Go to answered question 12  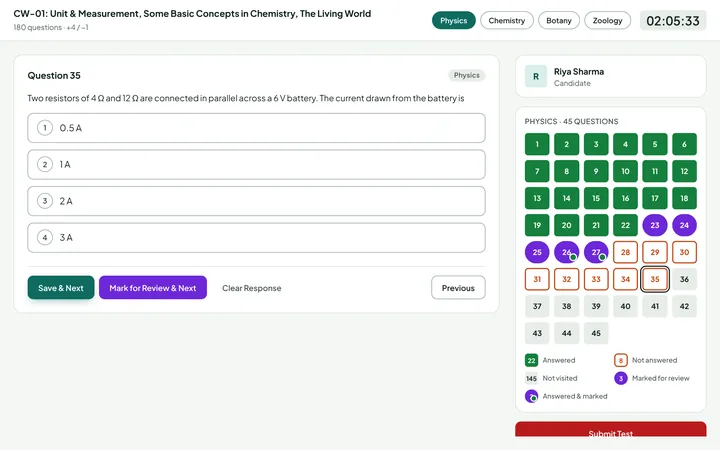pyautogui.click(x=684, y=171)
